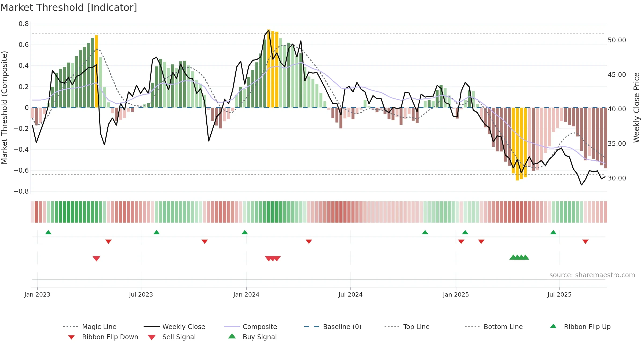Click the Jul 2024 x-axis label
Screen dimensions: 644x362
click(350, 294)
